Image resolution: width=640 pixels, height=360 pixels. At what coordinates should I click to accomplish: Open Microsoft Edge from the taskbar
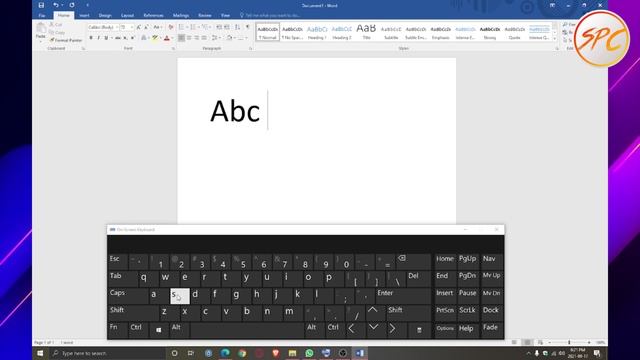pos(225,353)
